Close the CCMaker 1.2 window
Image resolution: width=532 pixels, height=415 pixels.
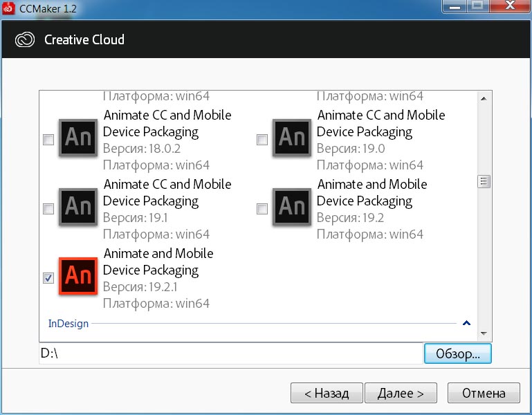[510, 6]
